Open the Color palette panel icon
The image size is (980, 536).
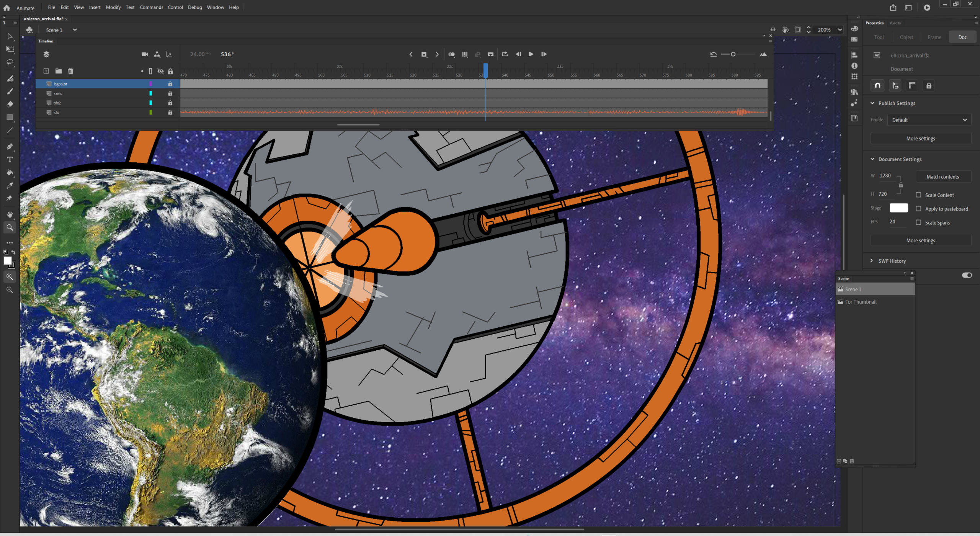pyautogui.click(x=854, y=29)
